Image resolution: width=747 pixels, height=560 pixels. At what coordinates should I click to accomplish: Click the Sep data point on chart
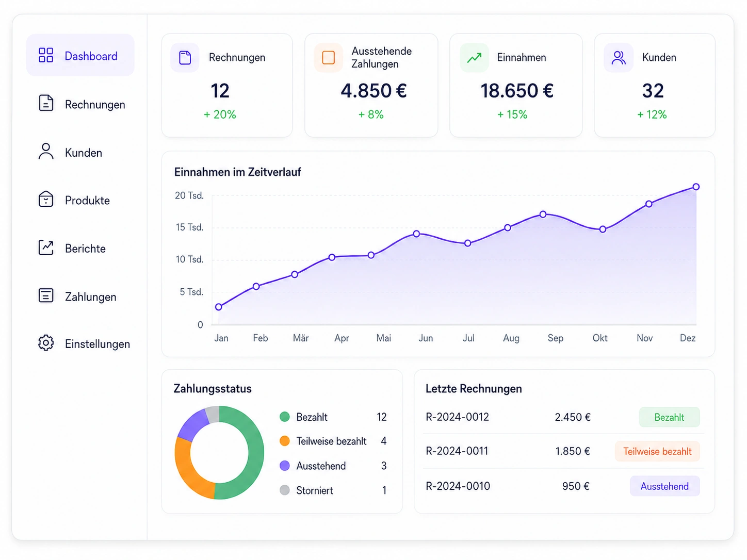(543, 214)
